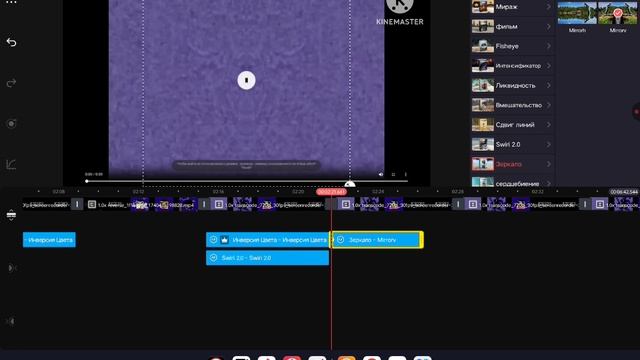This screenshot has height=360, width=640.
Task: Expand the timeline view with the sidebar icon
Action: click(x=11, y=215)
